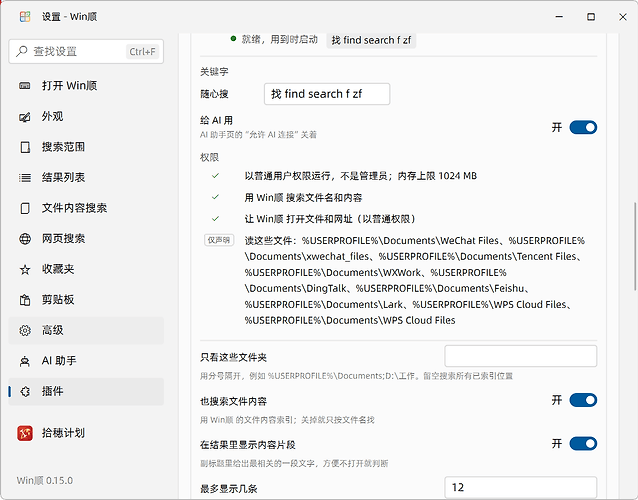Click the list icon next to 结果列表
The width and height of the screenshot is (638, 500).
[25, 177]
